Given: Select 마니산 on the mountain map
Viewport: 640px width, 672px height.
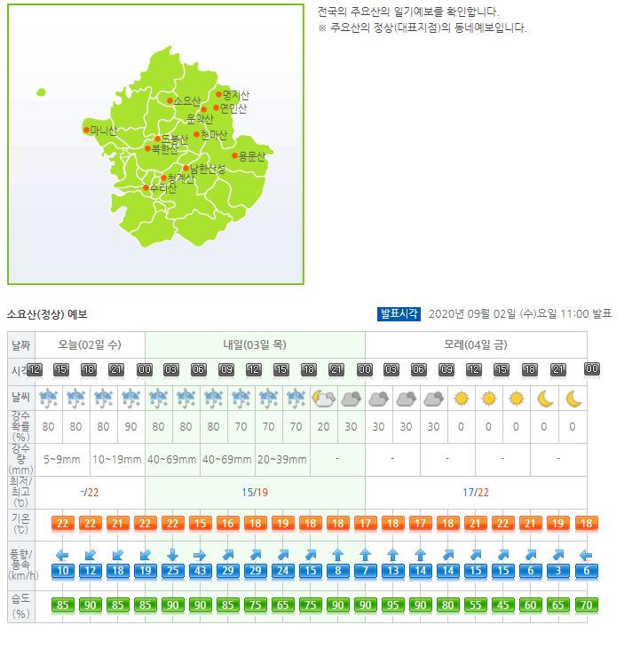Looking at the screenshot, I should coord(87,130).
